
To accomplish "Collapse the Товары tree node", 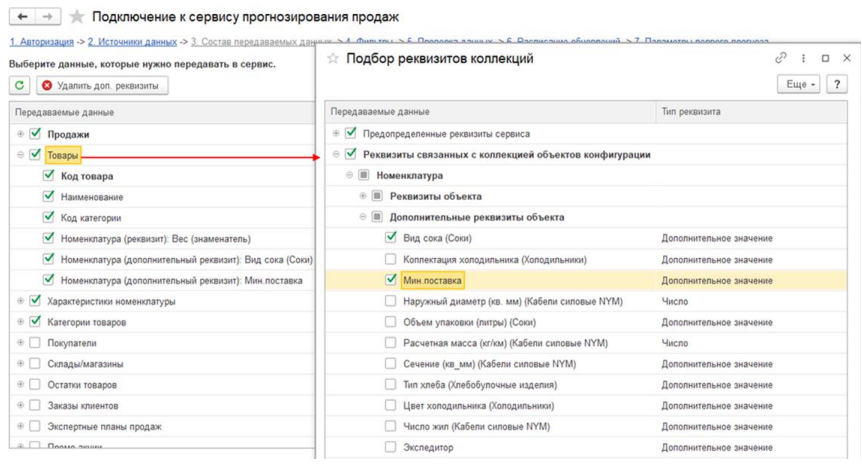I will (x=20, y=155).
